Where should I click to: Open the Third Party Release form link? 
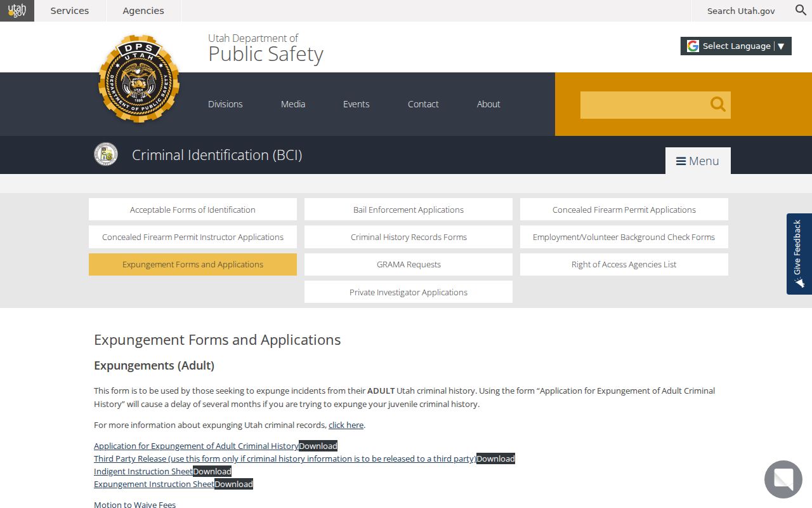[285, 458]
